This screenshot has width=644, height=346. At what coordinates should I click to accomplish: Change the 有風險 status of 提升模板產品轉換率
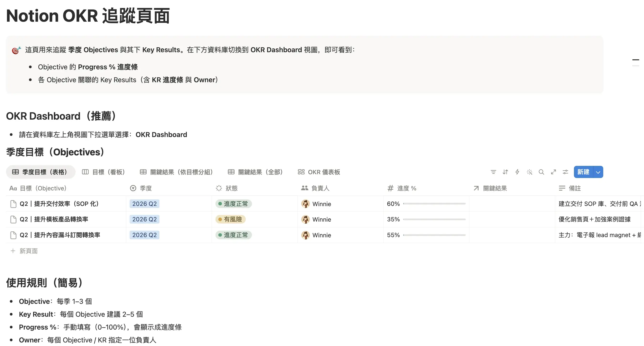tap(230, 219)
